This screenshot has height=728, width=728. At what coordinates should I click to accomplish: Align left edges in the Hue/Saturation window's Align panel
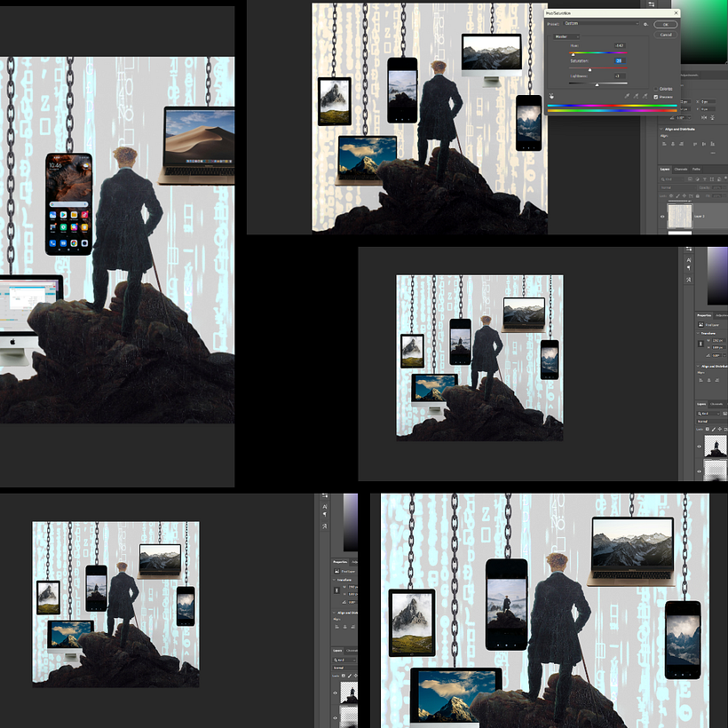664,144
